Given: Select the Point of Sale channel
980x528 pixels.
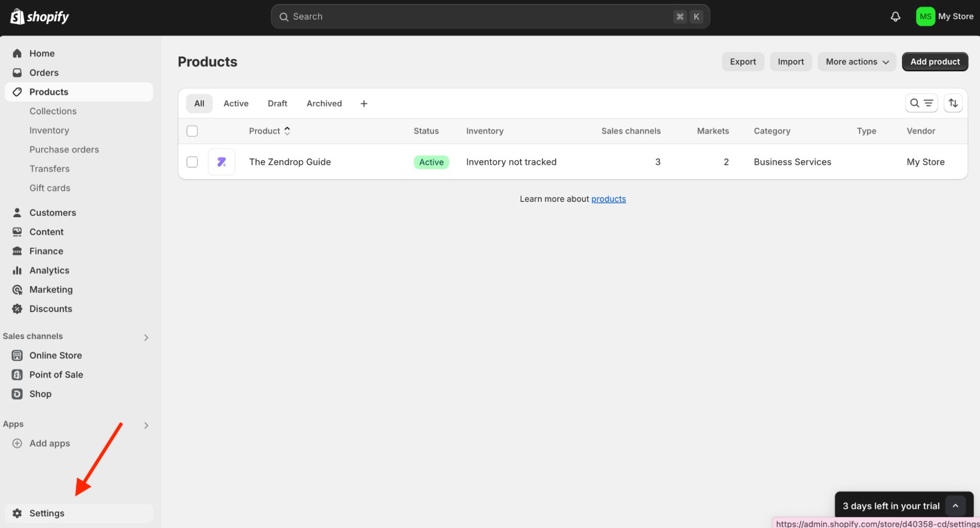Looking at the screenshot, I should click(56, 374).
